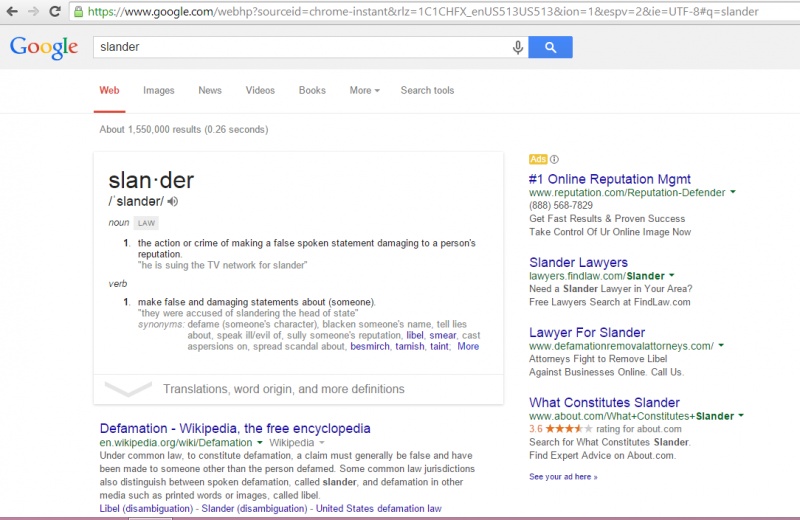Start voice search with the microphone icon
800x520 pixels.
(x=517, y=47)
